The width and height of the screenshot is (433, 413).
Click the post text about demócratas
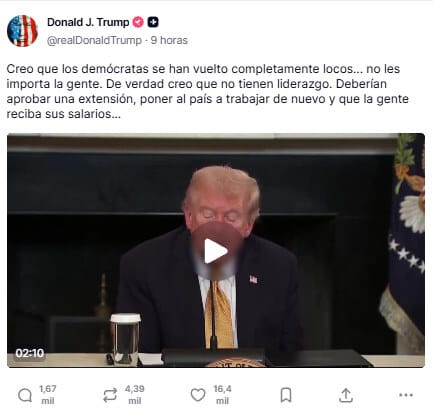207,91
